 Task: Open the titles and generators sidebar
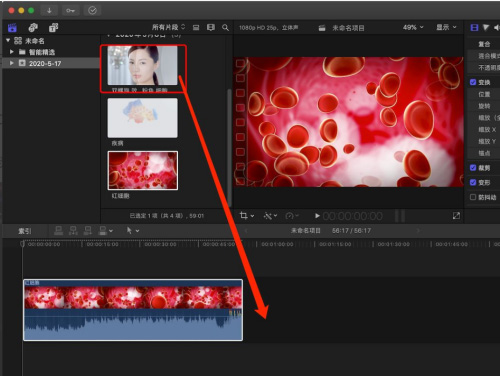(53, 28)
